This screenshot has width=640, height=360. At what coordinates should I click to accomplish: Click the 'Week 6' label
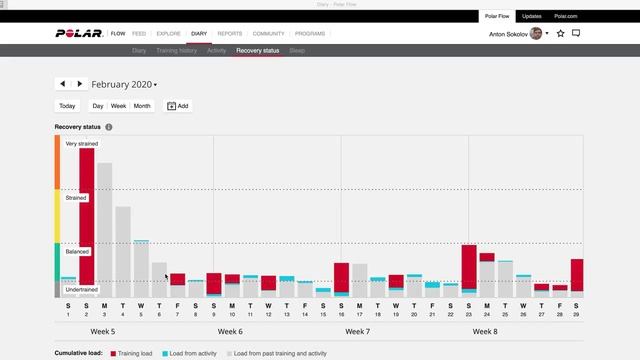(230, 331)
